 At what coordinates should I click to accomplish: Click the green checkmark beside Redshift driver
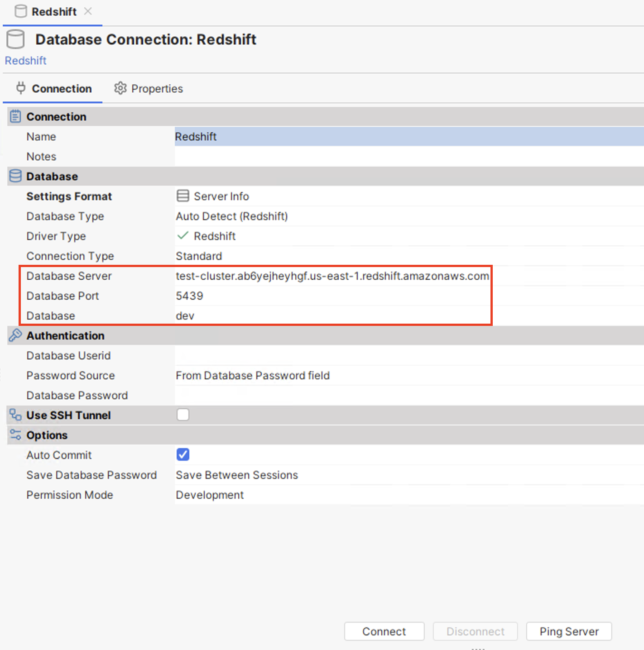pos(183,236)
